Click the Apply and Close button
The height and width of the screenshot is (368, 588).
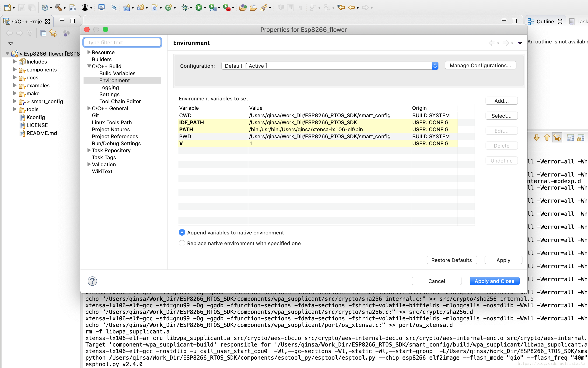point(494,281)
